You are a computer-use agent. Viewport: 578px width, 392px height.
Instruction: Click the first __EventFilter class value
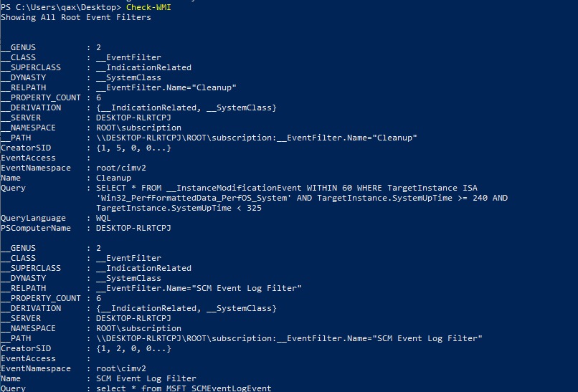(x=128, y=57)
